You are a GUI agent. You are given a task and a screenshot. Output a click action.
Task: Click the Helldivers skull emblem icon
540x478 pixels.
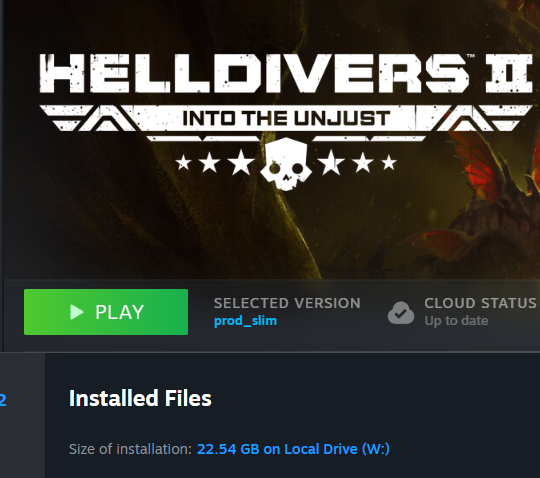pyautogui.click(x=286, y=164)
